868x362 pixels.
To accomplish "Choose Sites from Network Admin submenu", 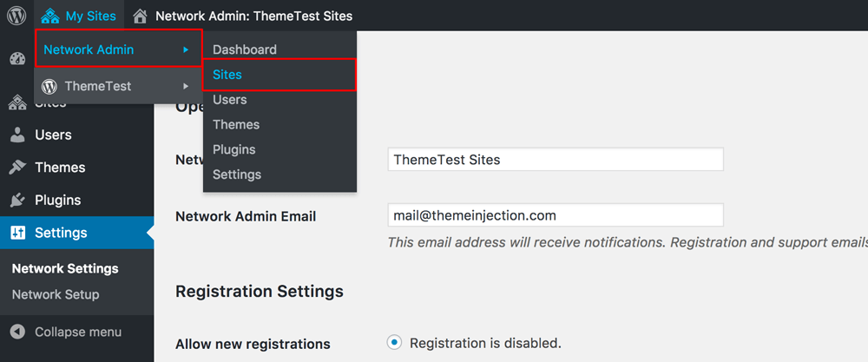I will click(x=279, y=74).
